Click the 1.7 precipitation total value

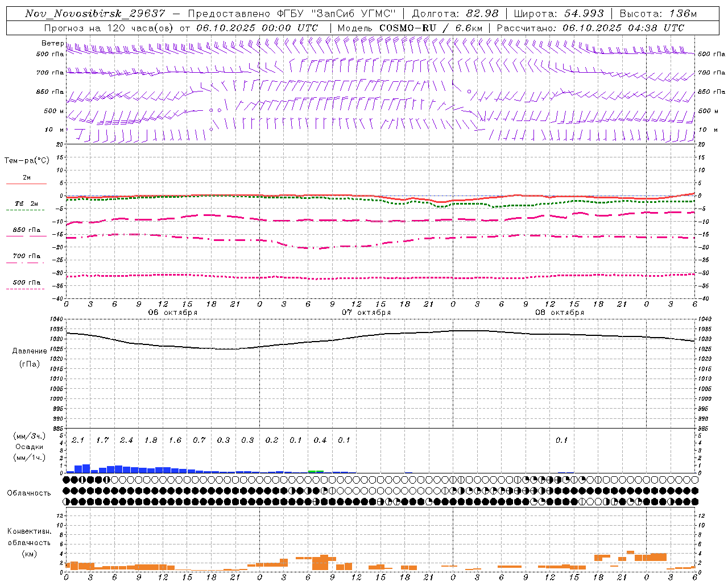102,440
